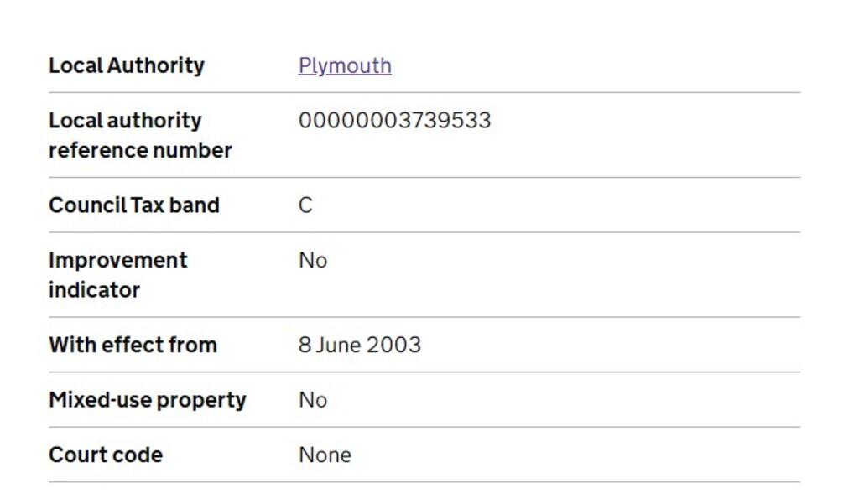Image resolution: width=859 pixels, height=504 pixels.
Task: Click the Local authority reference number label
Action: (139, 135)
